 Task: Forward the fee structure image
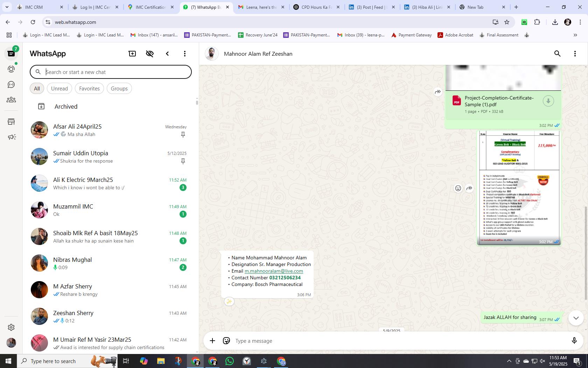click(469, 188)
